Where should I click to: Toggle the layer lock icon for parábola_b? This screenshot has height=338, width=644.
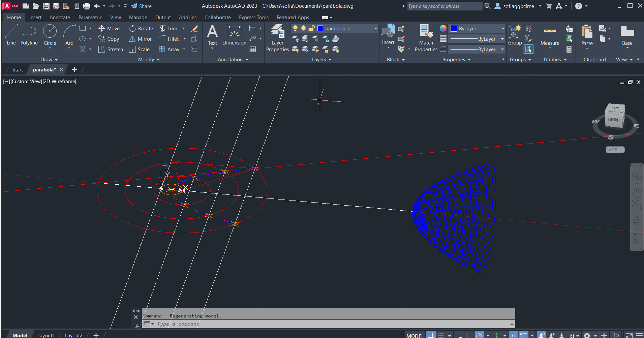pyautogui.click(x=311, y=29)
